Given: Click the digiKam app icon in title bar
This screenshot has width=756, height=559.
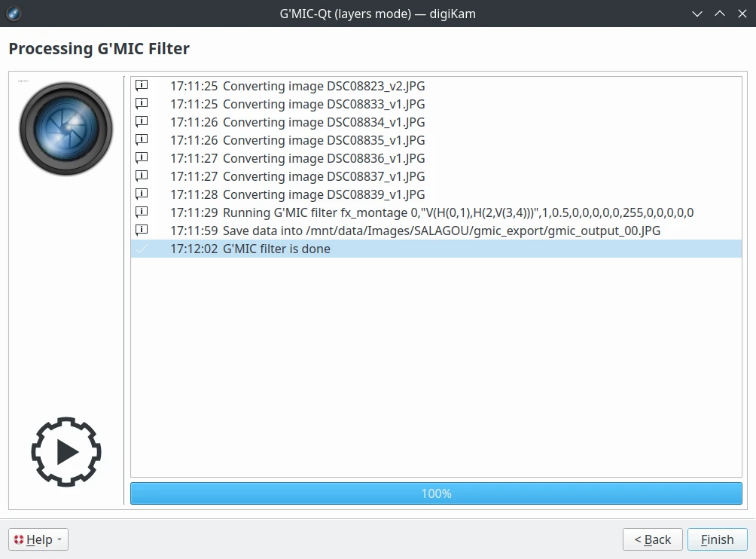Looking at the screenshot, I should [13, 13].
